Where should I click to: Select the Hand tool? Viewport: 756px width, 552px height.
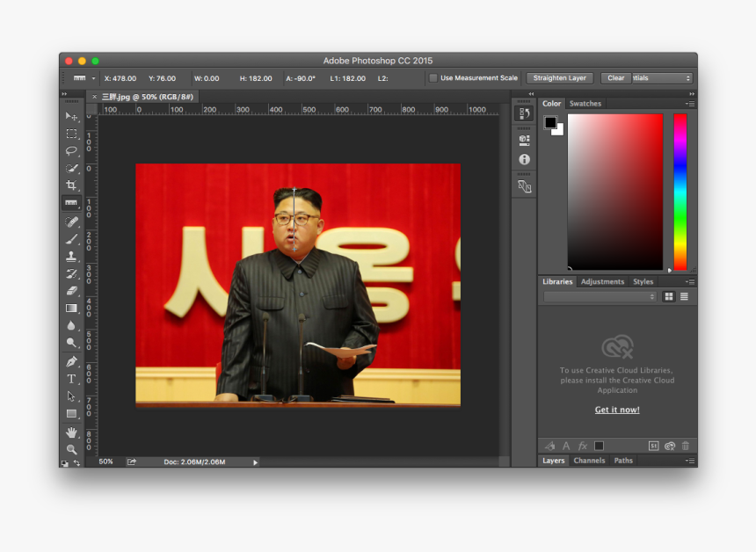(71, 432)
